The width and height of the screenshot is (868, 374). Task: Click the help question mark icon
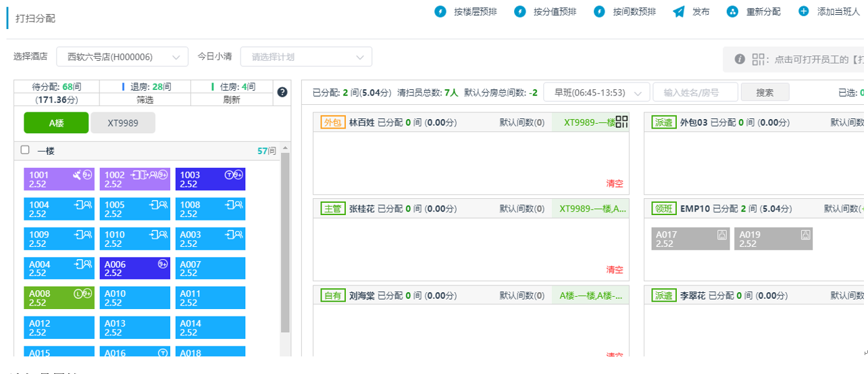(x=282, y=93)
